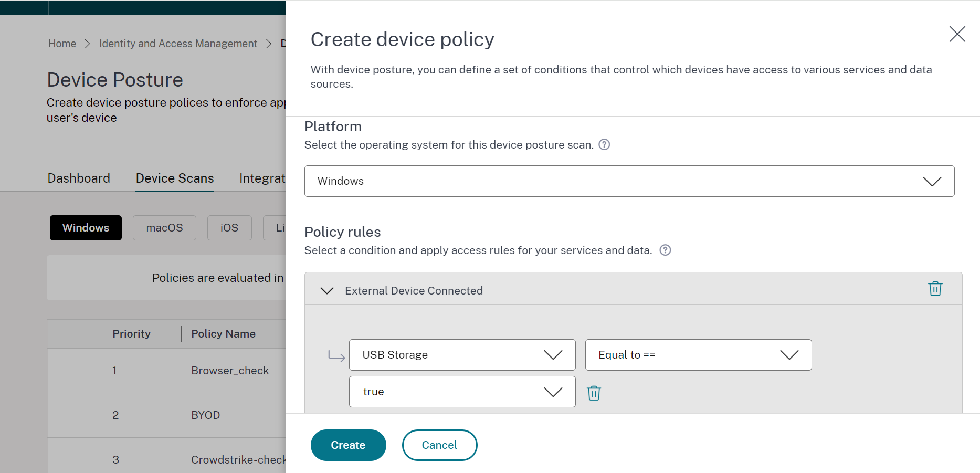The image size is (980, 473).
Task: Close the Create device policy panel
Action: coord(957,34)
